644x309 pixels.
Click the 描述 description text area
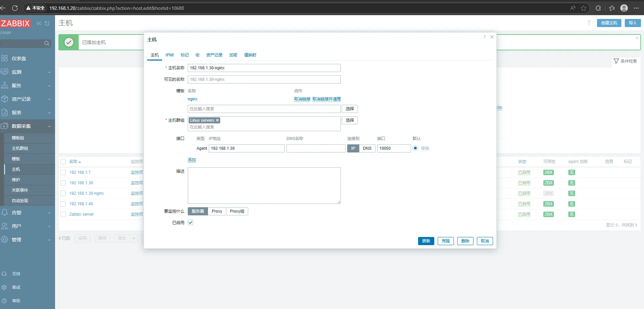coord(264,186)
